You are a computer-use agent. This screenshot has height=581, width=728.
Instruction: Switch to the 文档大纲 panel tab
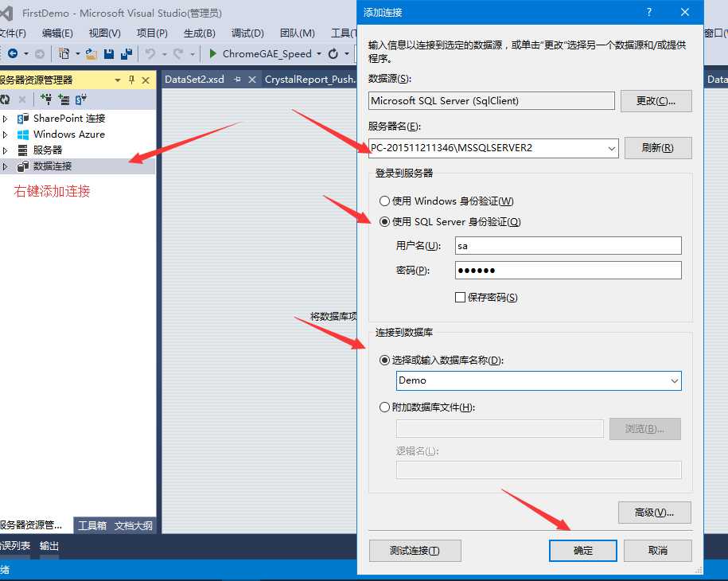click(133, 525)
